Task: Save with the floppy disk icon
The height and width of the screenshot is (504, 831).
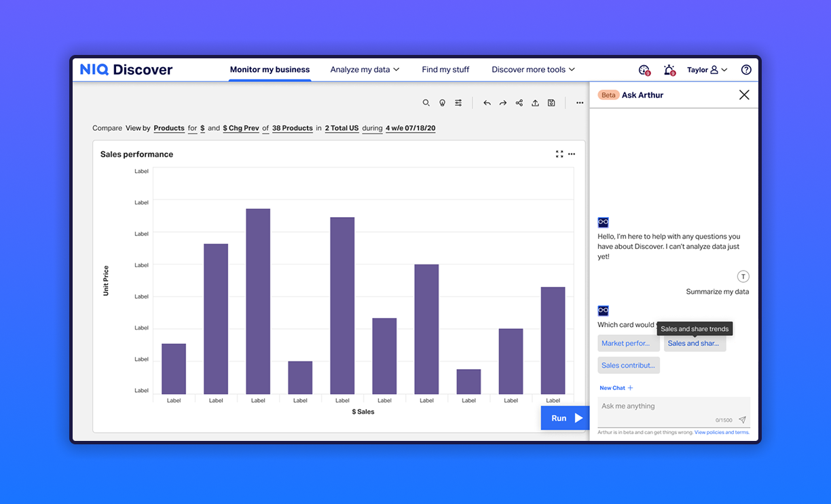Action: [551, 103]
